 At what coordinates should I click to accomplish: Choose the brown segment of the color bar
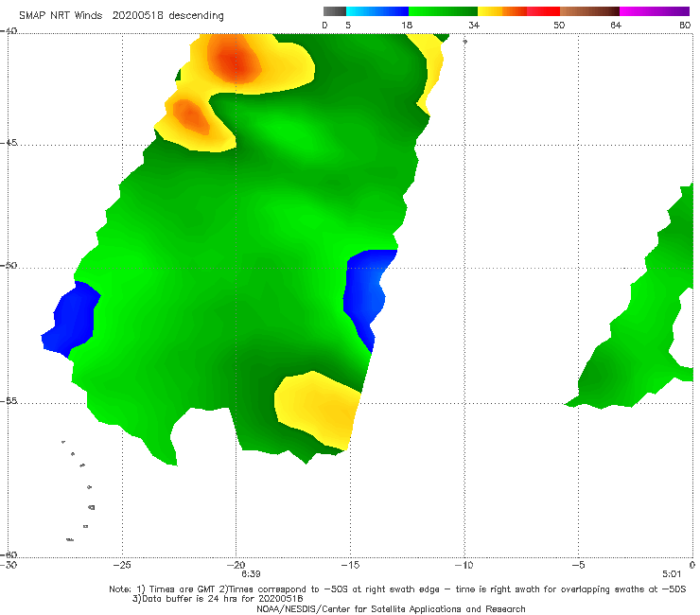point(589,11)
